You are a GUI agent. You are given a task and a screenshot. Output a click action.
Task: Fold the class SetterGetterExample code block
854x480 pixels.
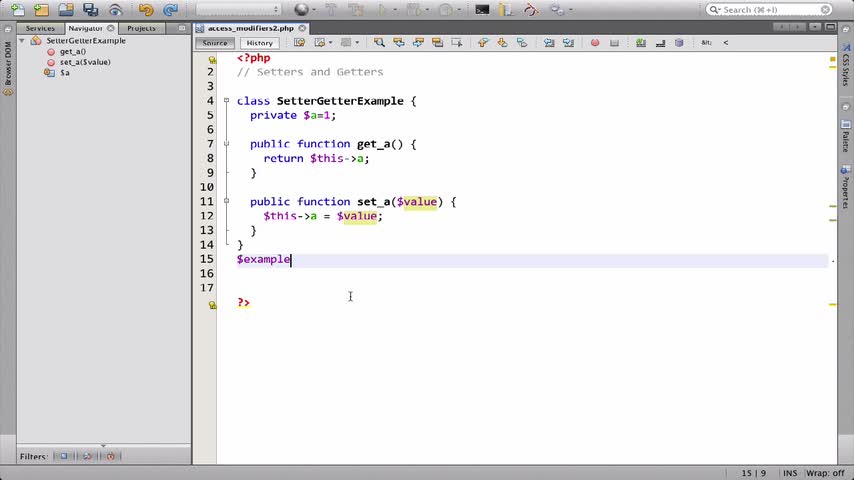pyautogui.click(x=227, y=101)
